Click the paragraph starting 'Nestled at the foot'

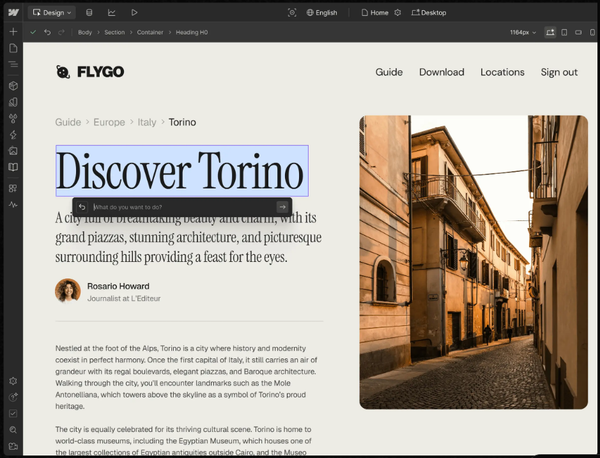(186, 377)
